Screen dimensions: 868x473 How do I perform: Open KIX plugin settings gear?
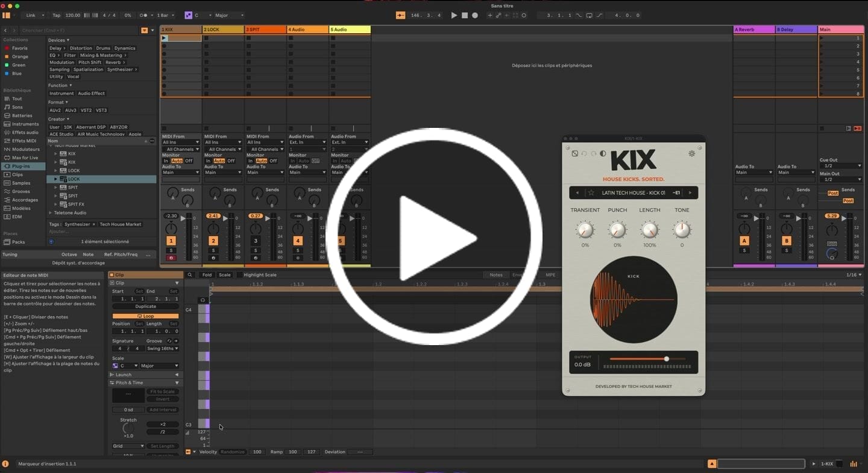point(692,153)
